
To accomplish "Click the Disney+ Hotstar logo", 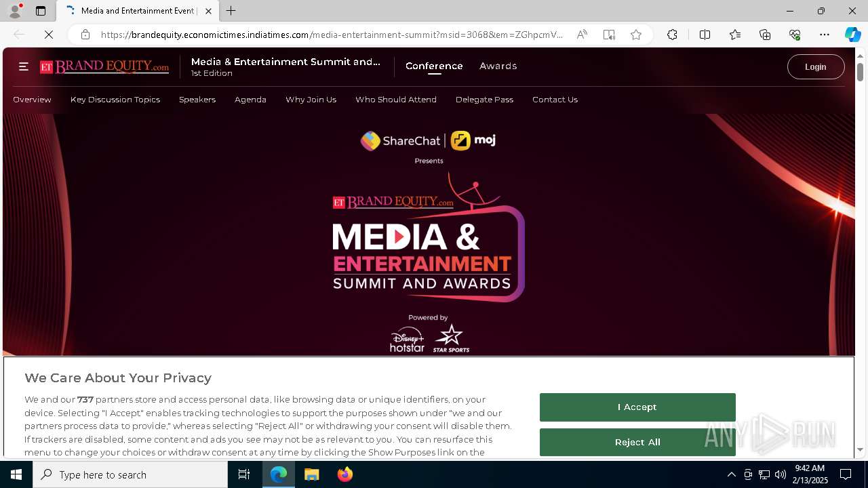I will point(407,340).
